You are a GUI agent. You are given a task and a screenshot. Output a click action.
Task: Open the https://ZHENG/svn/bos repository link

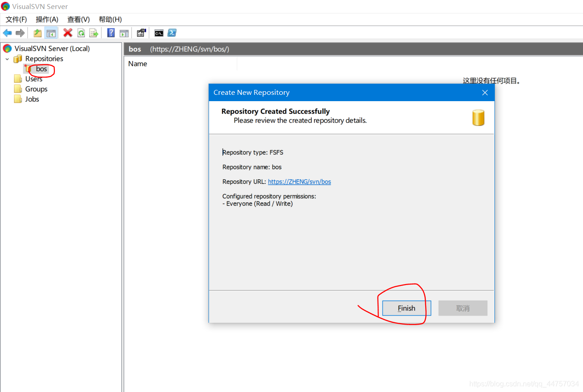point(299,182)
